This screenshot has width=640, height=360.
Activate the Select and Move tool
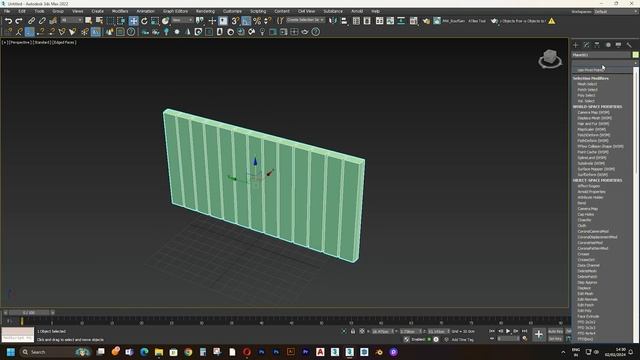click(x=133, y=21)
